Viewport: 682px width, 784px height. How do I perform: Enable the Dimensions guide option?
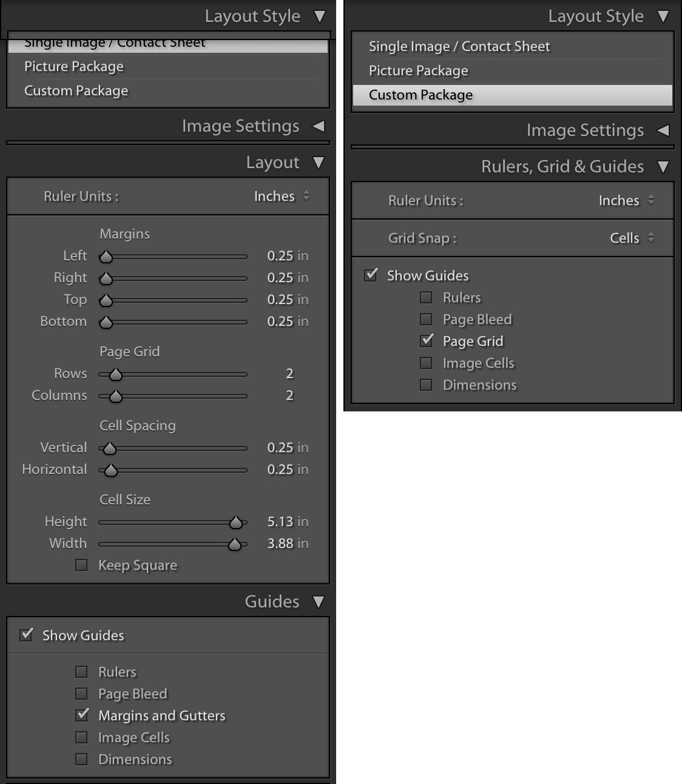click(x=81, y=759)
